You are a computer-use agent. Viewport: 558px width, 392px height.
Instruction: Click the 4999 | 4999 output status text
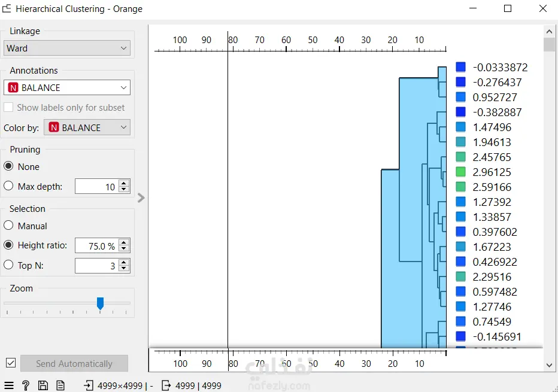pos(198,385)
